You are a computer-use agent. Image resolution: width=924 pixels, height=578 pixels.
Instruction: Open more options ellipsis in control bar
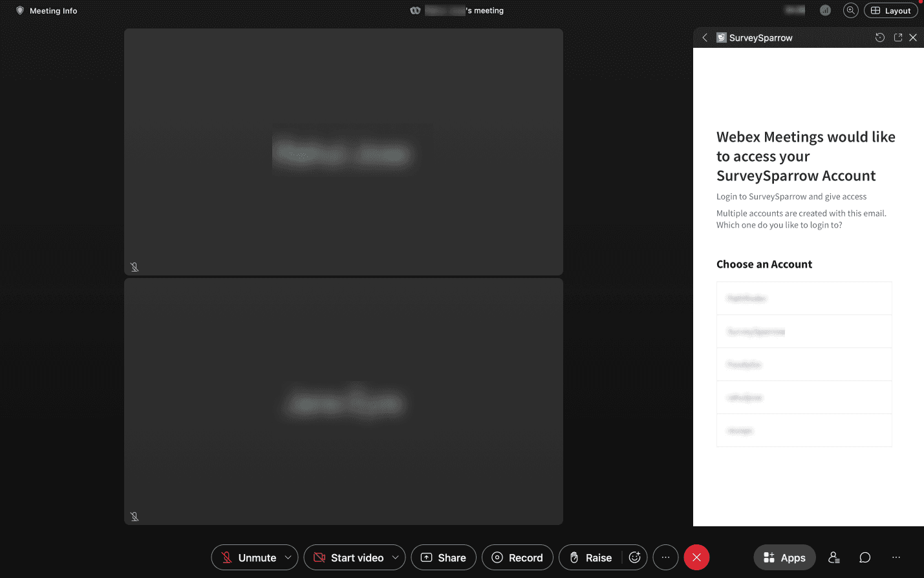665,557
